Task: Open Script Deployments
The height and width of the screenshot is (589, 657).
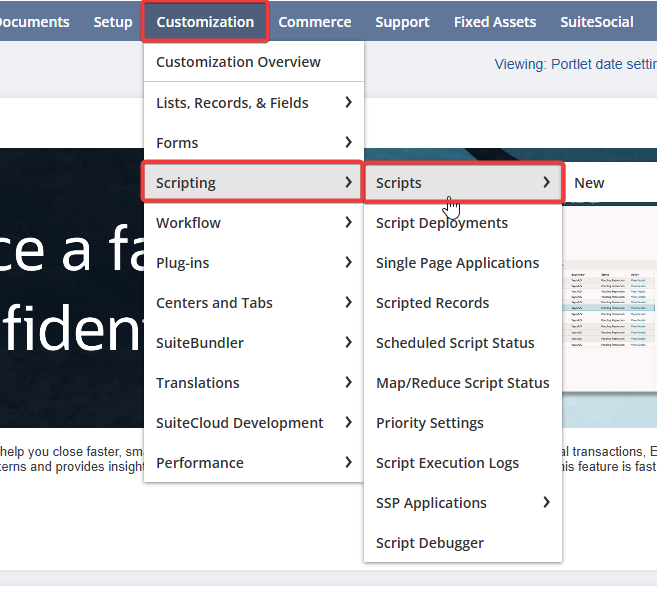Action: (x=463, y=223)
